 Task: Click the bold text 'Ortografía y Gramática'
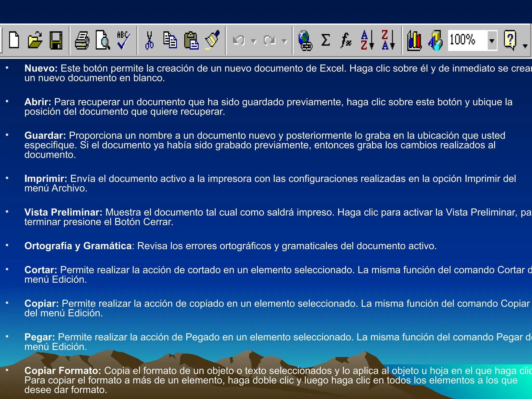click(78, 246)
